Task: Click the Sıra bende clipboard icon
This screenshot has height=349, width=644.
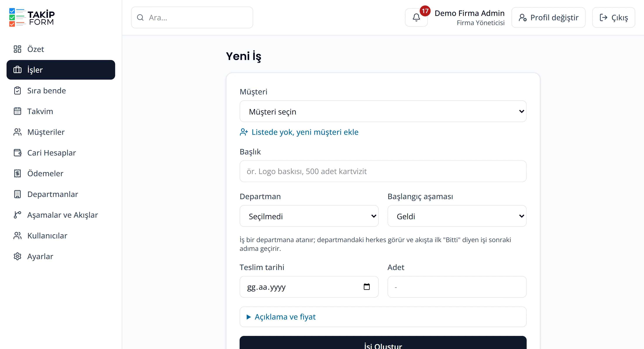Action: tap(17, 91)
